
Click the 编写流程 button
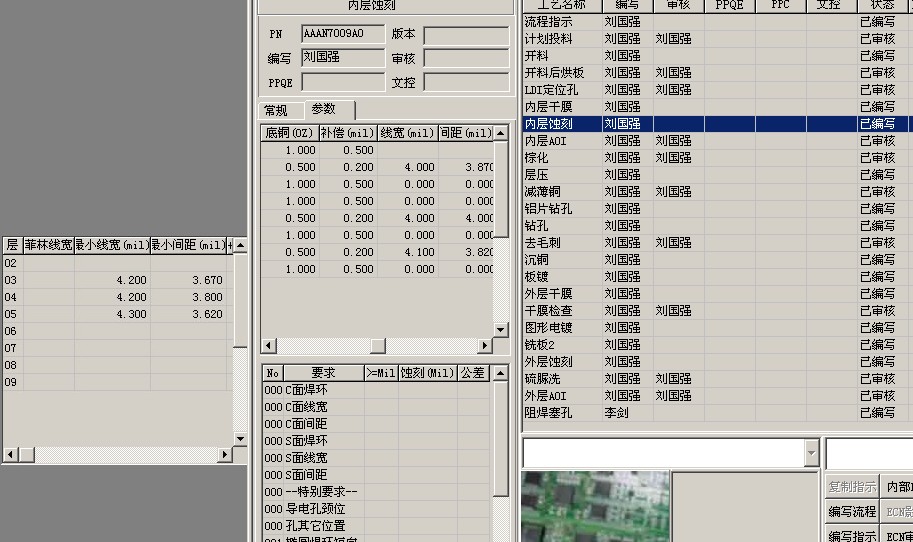click(x=852, y=512)
